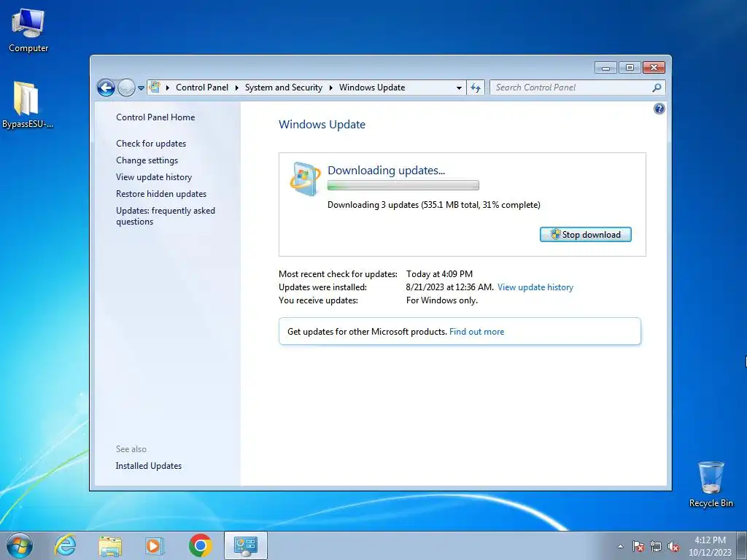Minimize the Windows Update window
This screenshot has width=747, height=560.
pyautogui.click(x=605, y=68)
